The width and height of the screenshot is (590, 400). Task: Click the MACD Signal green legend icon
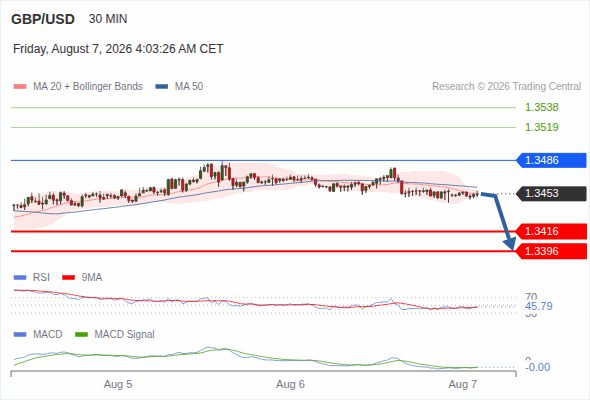click(81, 335)
